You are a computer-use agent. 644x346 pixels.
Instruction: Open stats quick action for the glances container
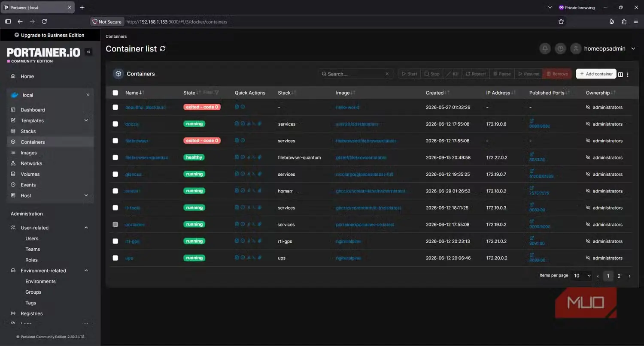point(249,174)
